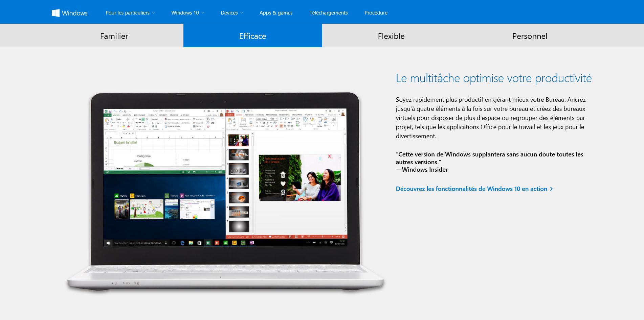
Task: Show hidden tray icons with the taskbar chevron
Action: [309, 243]
